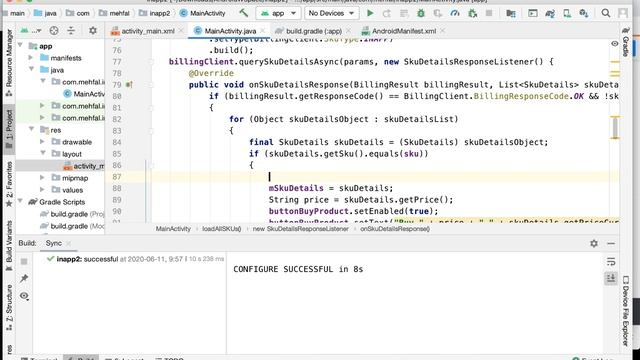Expand the drawable folder
This screenshot has width=640, height=360.
click(x=42, y=142)
